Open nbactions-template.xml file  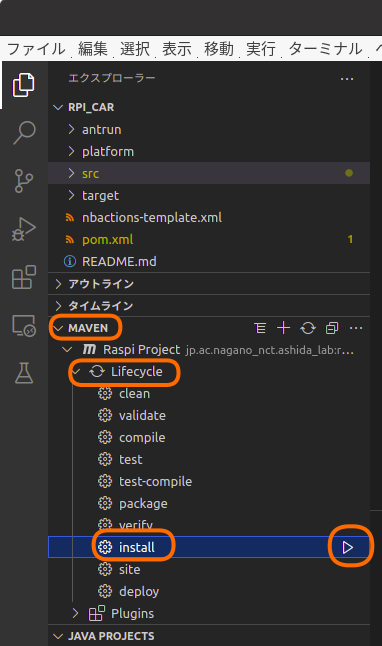tap(152, 218)
